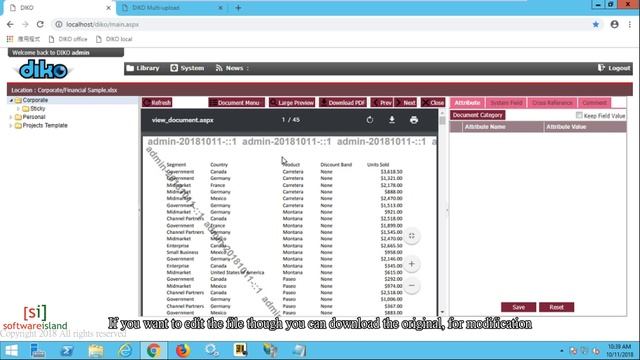Screen dimensions: 640x360
Task: Open Firefox from the taskbar
Action: coord(183,351)
